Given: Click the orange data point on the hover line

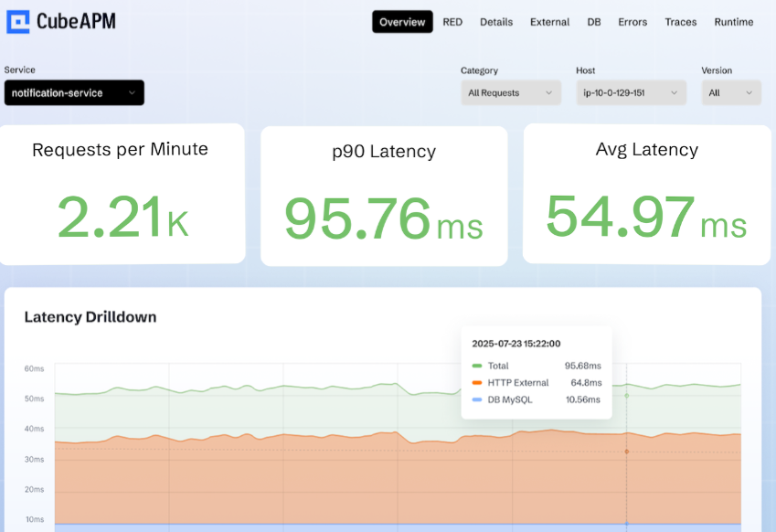Looking at the screenshot, I should coord(626,452).
